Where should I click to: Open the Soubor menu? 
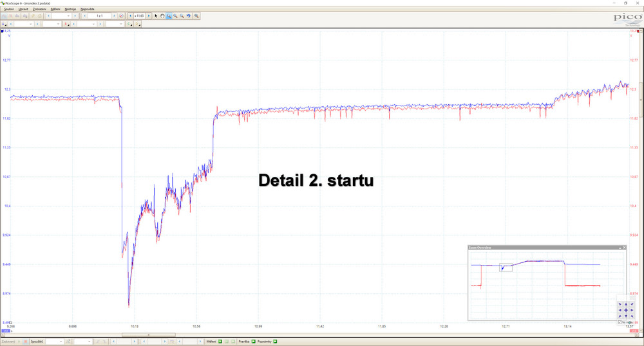pyautogui.click(x=9, y=9)
